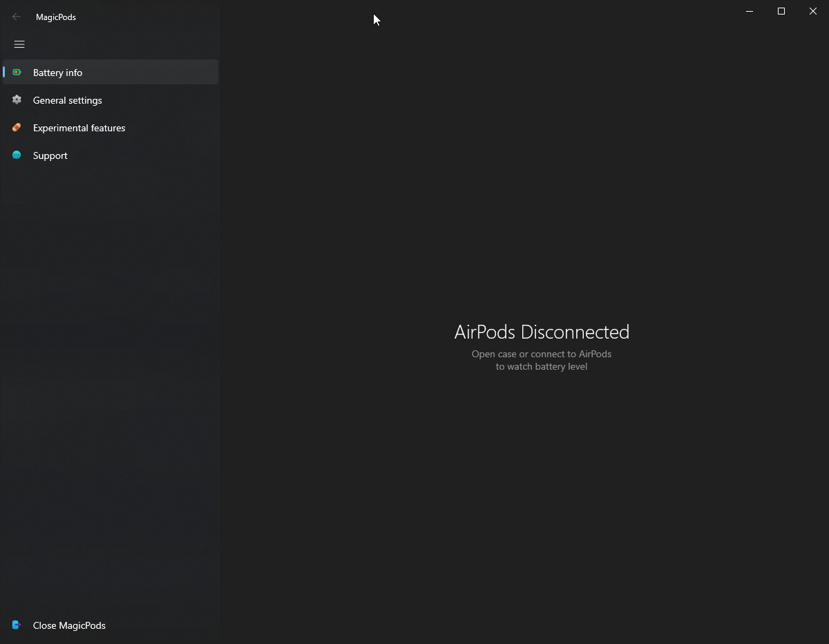829x644 pixels.
Task: Click the Support globe icon
Action: coord(16,155)
